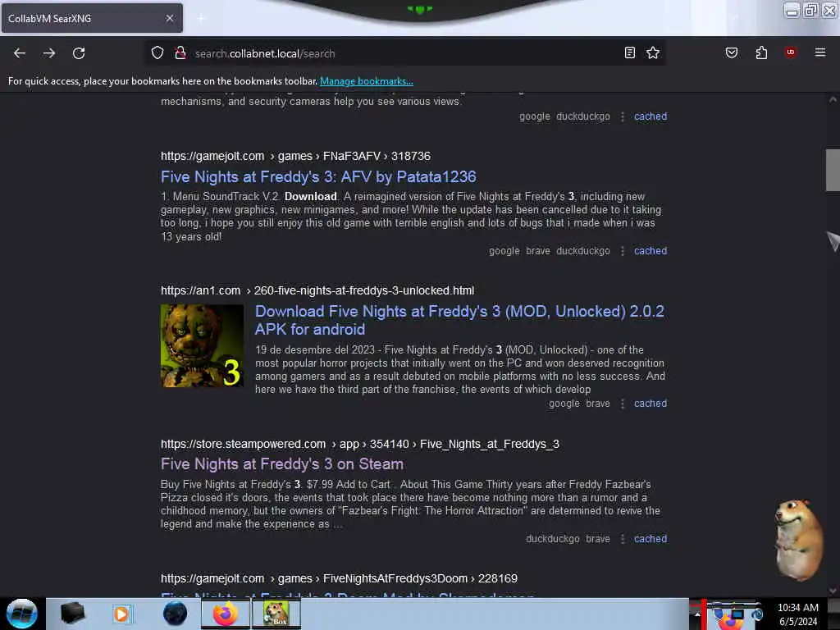Open the black box taskbar icon

(72, 614)
